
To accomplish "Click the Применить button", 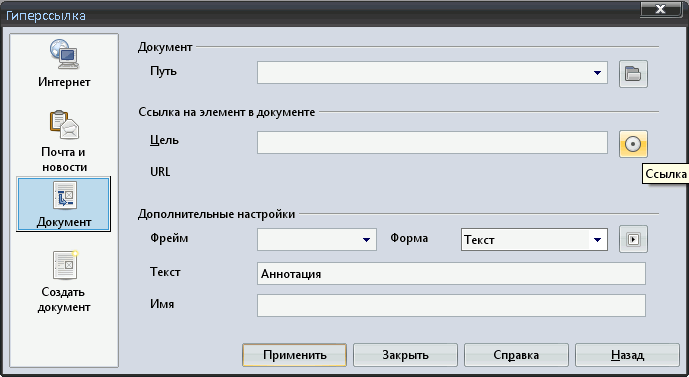I will 294,355.
